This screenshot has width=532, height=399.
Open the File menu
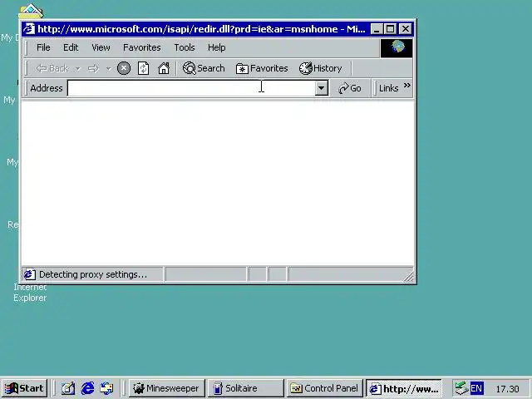[x=43, y=48]
